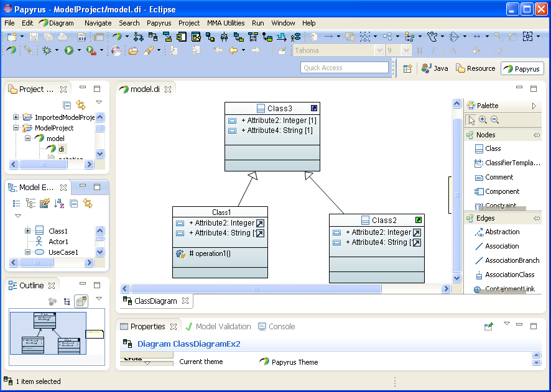Expand the ImportedModelProject tree node

16,117
